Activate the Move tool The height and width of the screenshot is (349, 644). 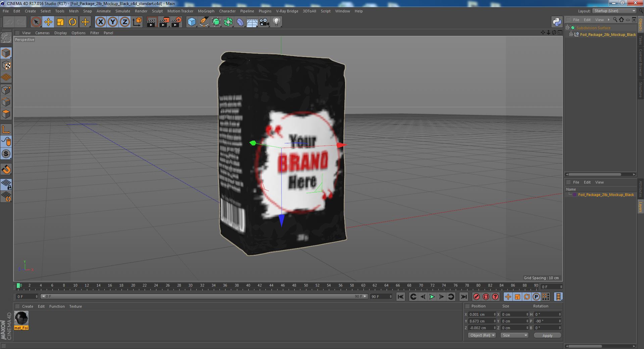(x=48, y=22)
